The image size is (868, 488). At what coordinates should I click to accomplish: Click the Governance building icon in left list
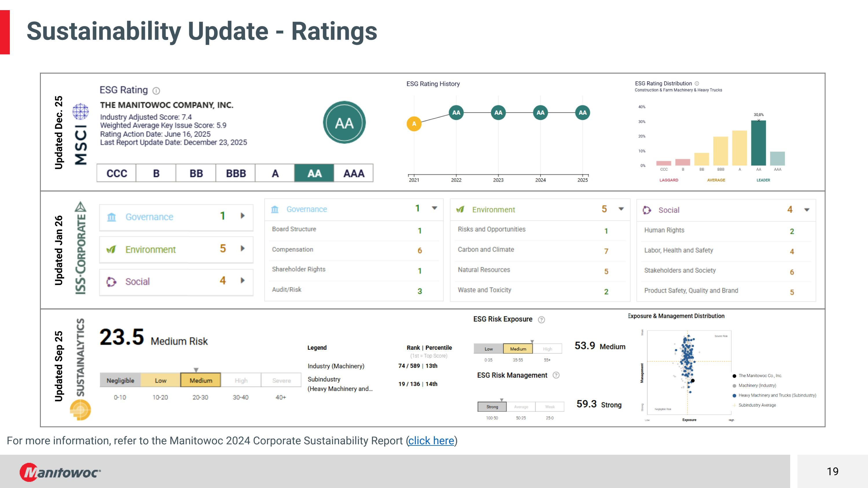111,217
